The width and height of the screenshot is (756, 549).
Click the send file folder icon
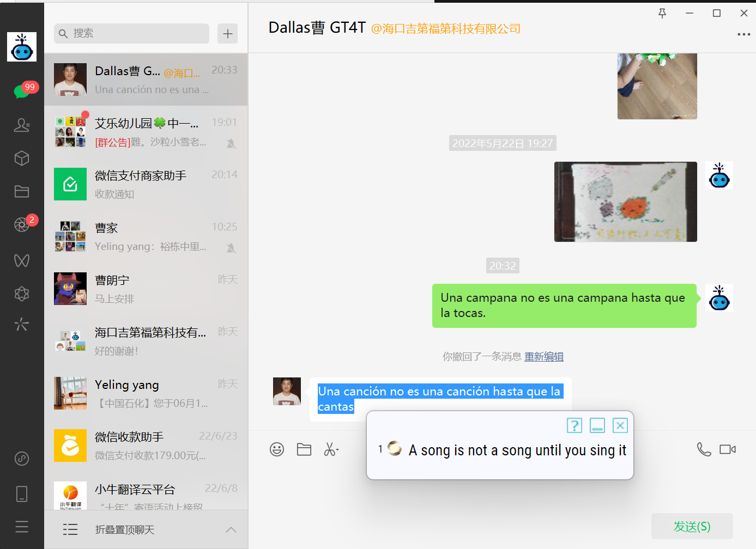coord(304,449)
